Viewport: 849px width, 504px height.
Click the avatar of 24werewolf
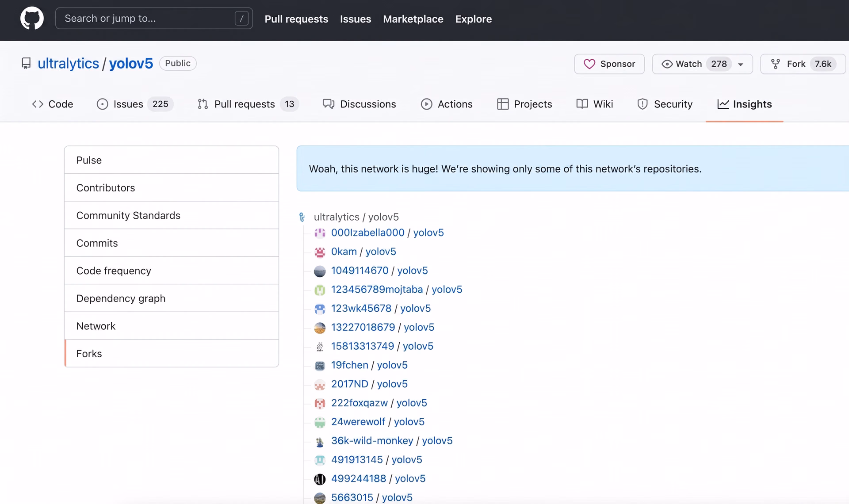pos(320,422)
